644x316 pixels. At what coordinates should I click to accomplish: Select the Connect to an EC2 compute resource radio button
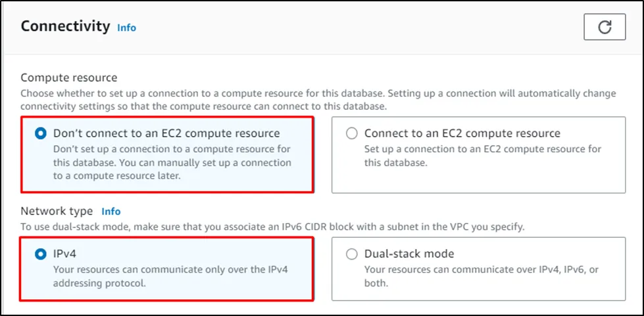[x=352, y=133]
